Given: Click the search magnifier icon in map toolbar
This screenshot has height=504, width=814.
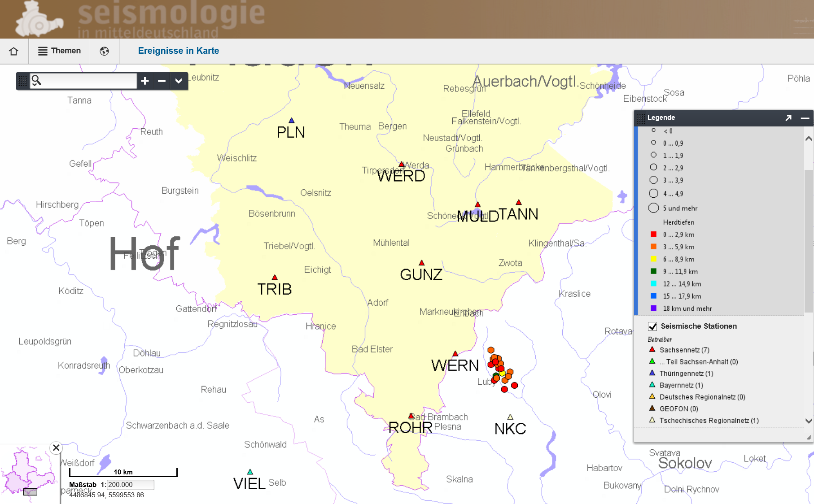Looking at the screenshot, I should (36, 81).
